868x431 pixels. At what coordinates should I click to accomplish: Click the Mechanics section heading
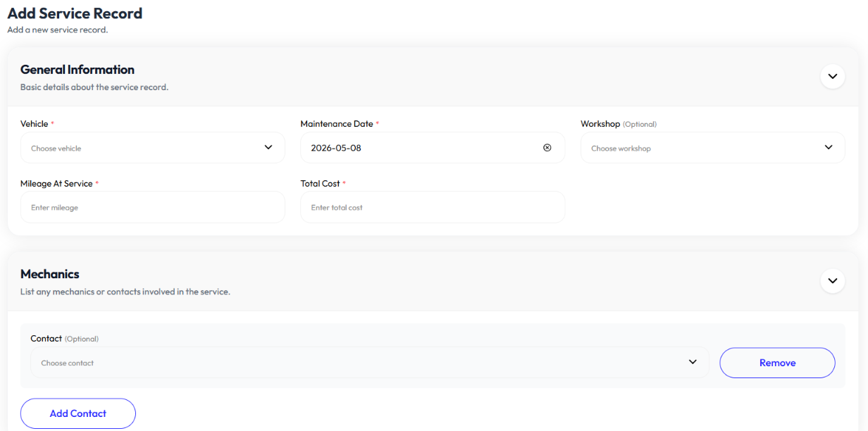(x=50, y=274)
